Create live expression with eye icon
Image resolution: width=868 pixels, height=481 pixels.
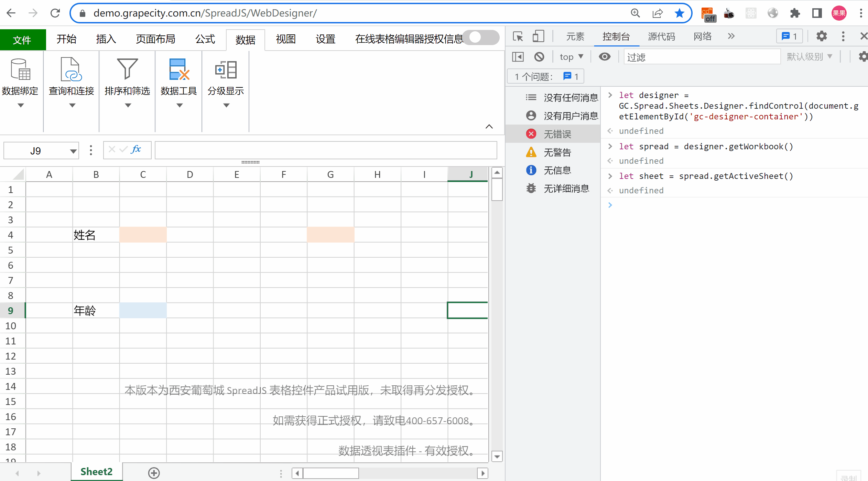pos(605,56)
